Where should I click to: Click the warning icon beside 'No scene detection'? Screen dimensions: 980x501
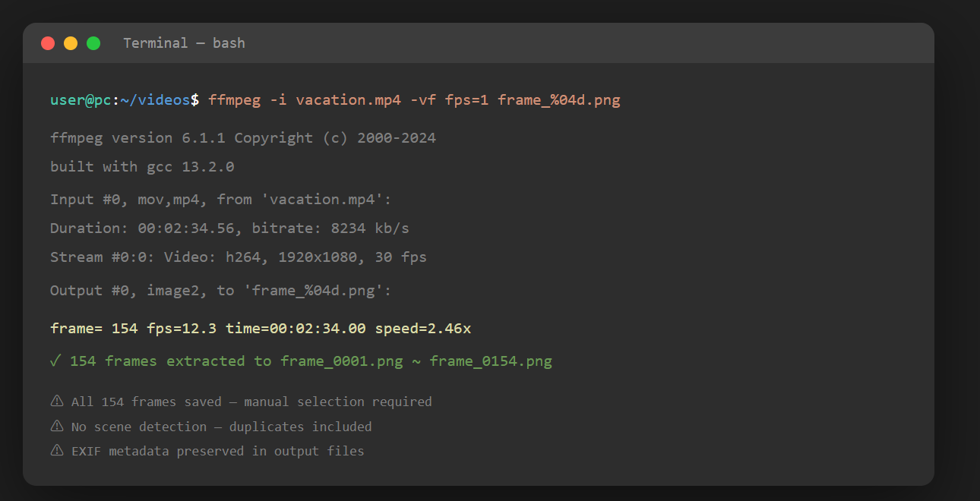point(57,427)
